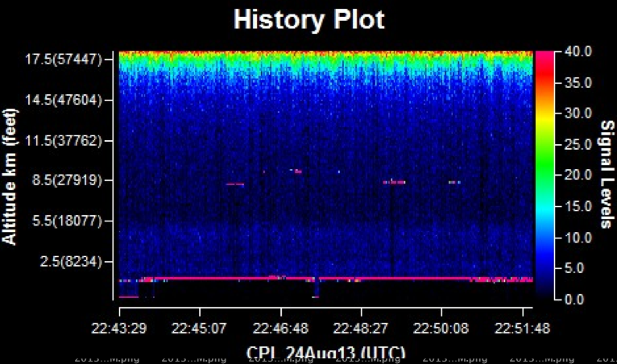Image resolution: width=617 pixels, height=364 pixels.
Task: Click the 22:43:29 time axis marker
Action: pyautogui.click(x=120, y=329)
